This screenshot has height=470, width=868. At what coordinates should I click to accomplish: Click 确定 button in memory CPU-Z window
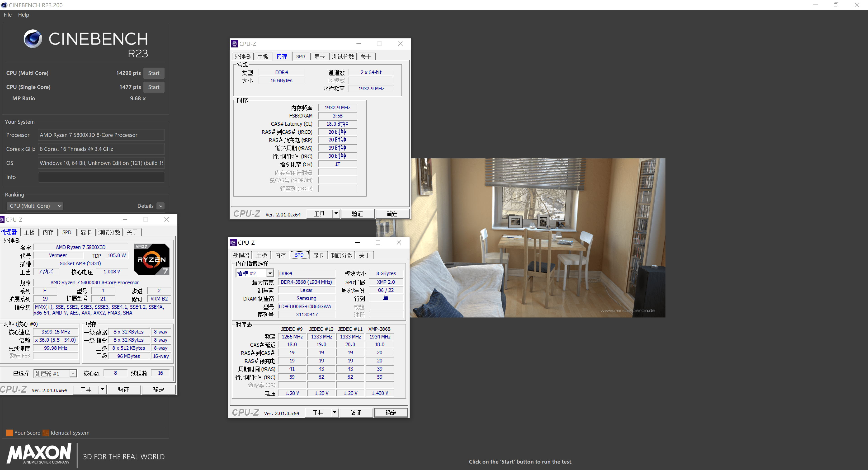(x=392, y=214)
